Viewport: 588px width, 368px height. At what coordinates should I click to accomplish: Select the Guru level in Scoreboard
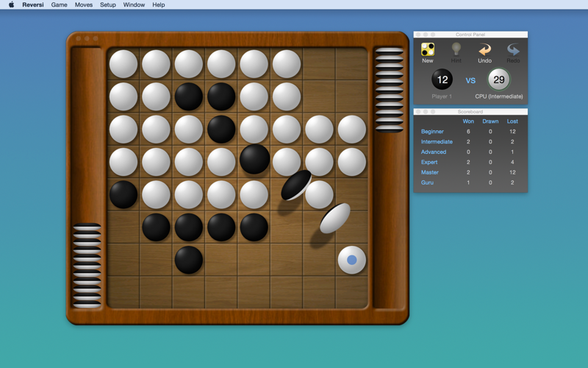pos(427,182)
